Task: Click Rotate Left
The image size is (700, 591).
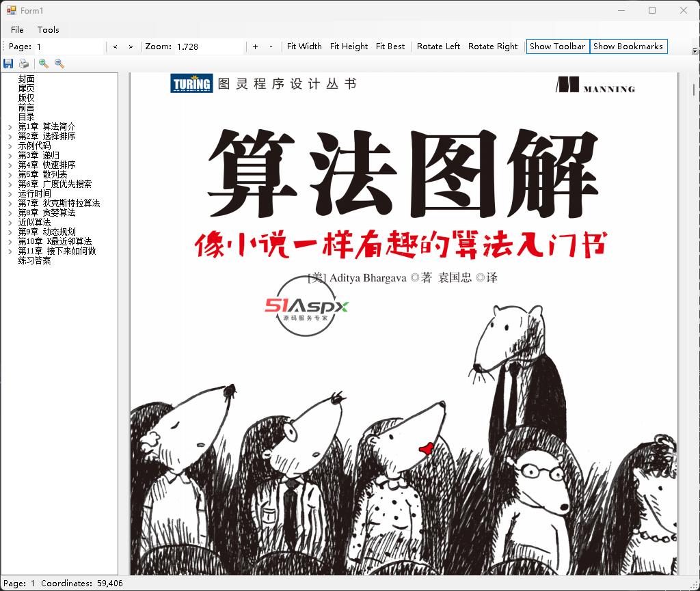Action: point(438,46)
